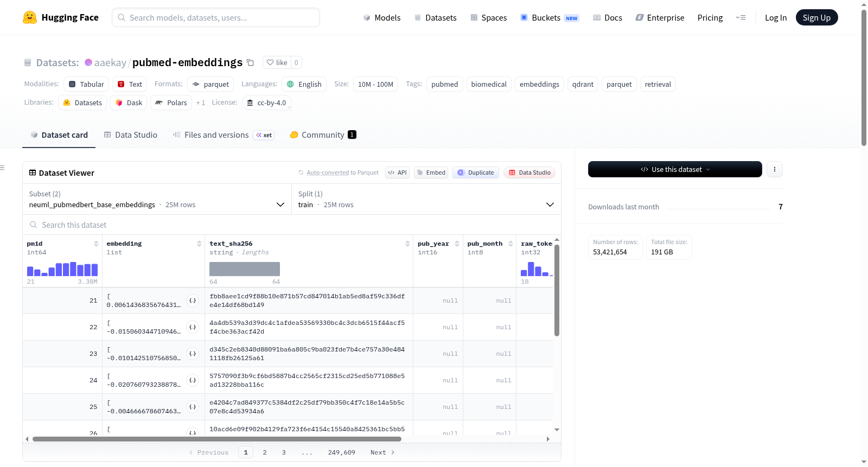Click the Sign Up button

click(x=817, y=17)
